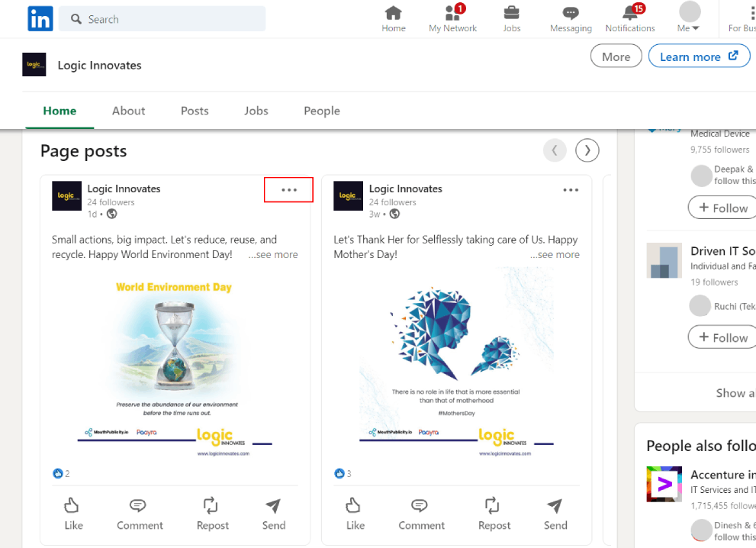756x548 pixels.
Task: Open Messaging
Action: click(x=571, y=19)
